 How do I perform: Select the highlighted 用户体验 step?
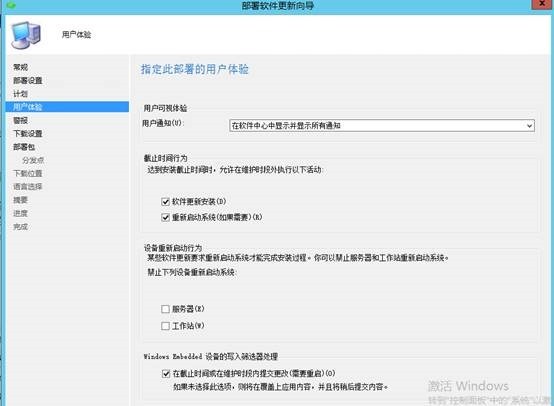click(67, 107)
